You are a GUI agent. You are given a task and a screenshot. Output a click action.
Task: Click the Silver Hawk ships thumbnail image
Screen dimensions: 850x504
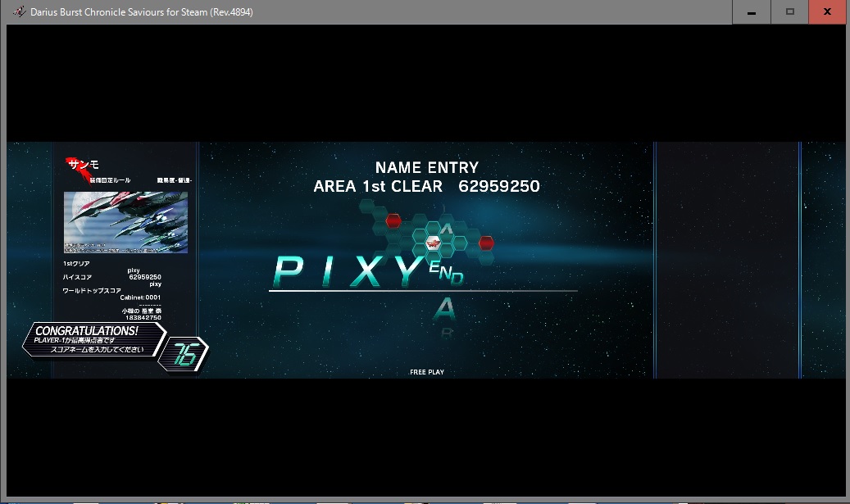pyautogui.click(x=125, y=222)
